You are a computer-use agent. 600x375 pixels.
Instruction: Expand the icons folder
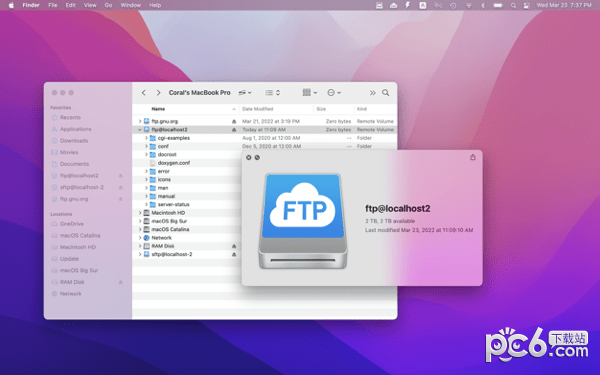[146, 179]
